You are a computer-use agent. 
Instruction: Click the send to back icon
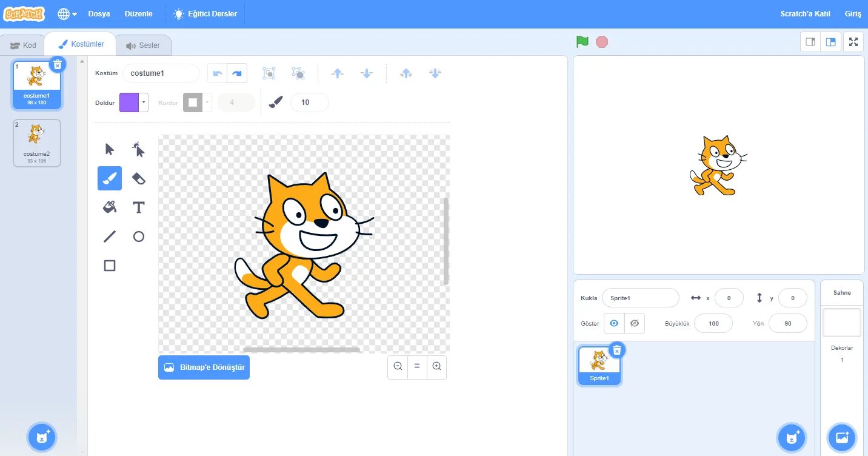coord(435,73)
